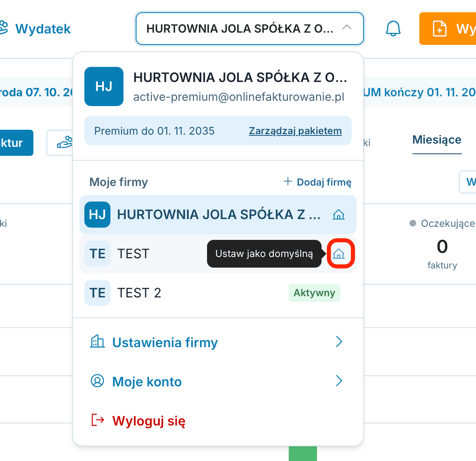Viewport: 476px width, 461px height.
Task: Click the logout arrow icon
Action: (97, 420)
